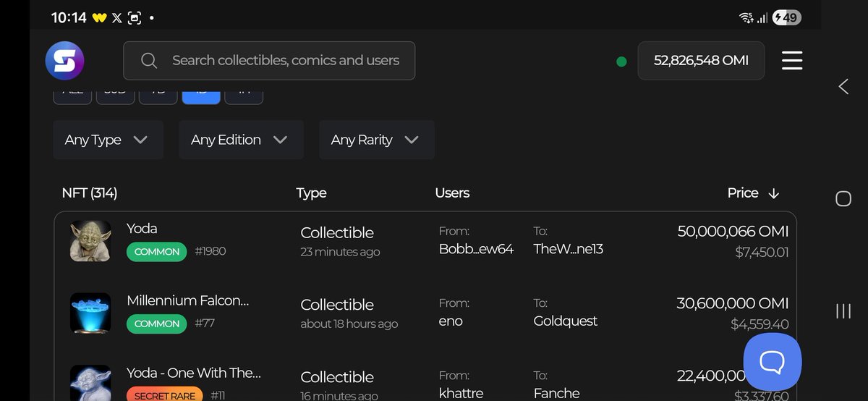Screen dimensions: 868x401
Task: Click the SECRET RARE badge
Action: tap(165, 395)
